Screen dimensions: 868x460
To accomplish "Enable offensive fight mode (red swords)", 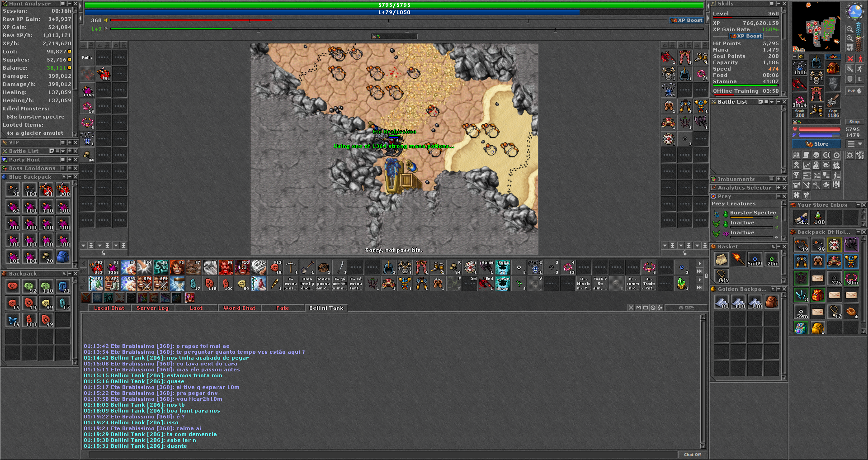I will click(850, 59).
